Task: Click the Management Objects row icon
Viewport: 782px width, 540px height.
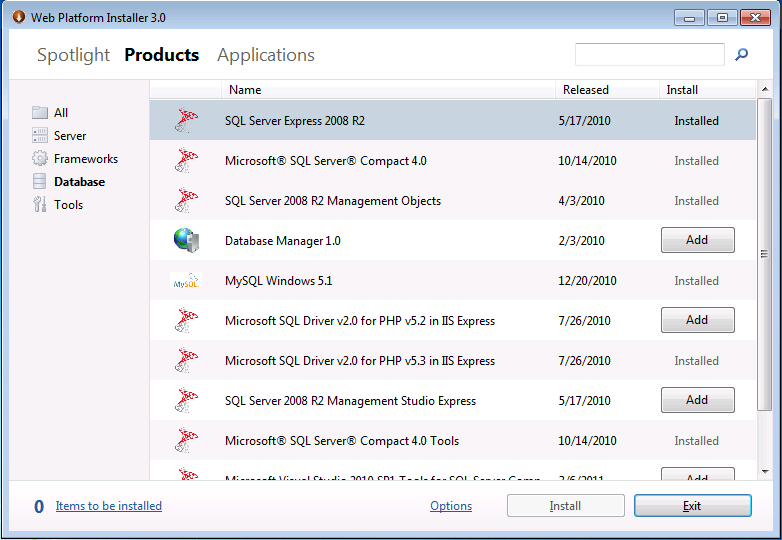Action: [186, 200]
